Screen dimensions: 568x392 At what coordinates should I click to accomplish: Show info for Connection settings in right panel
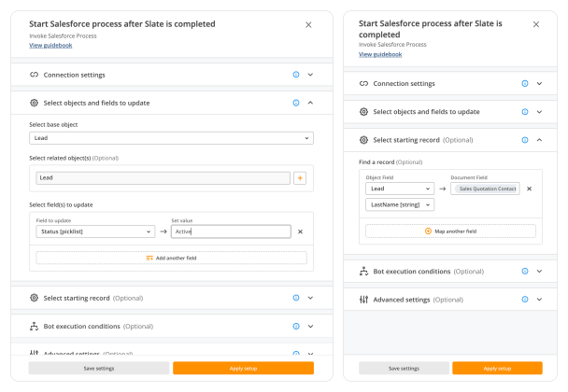(525, 83)
